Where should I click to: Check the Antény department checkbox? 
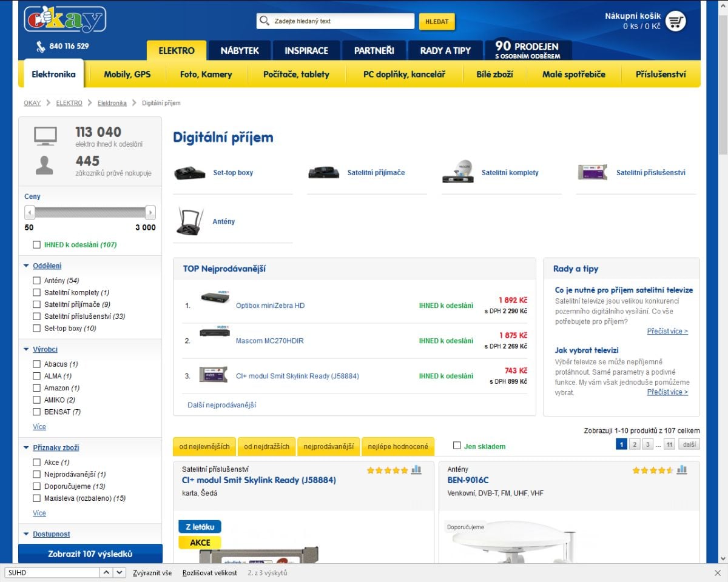coord(36,280)
